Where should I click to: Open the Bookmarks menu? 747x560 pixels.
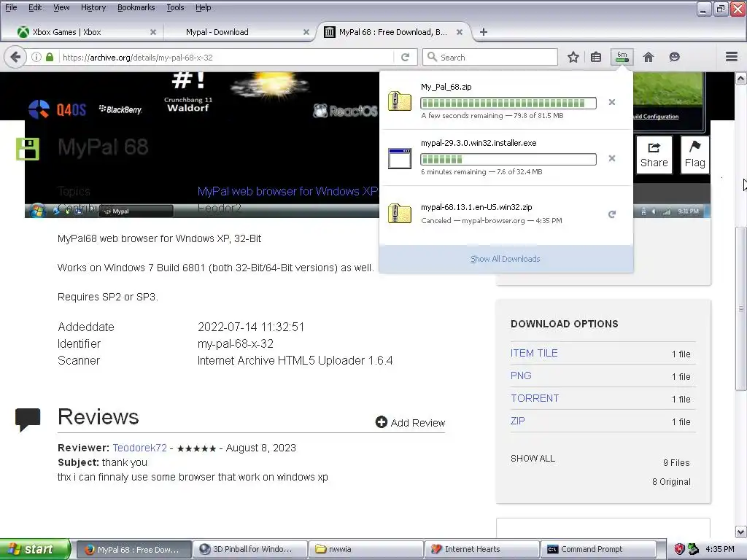[136, 7]
